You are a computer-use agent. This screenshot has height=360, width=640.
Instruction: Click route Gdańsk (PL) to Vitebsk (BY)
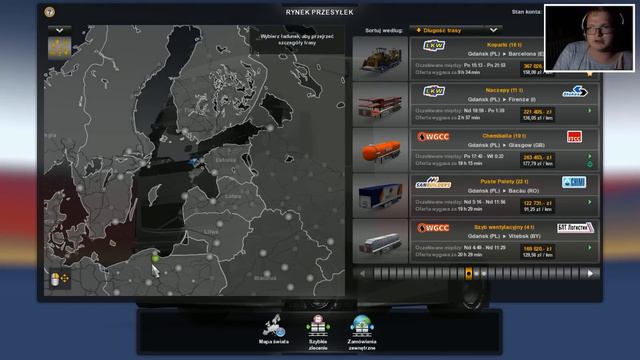504,236
